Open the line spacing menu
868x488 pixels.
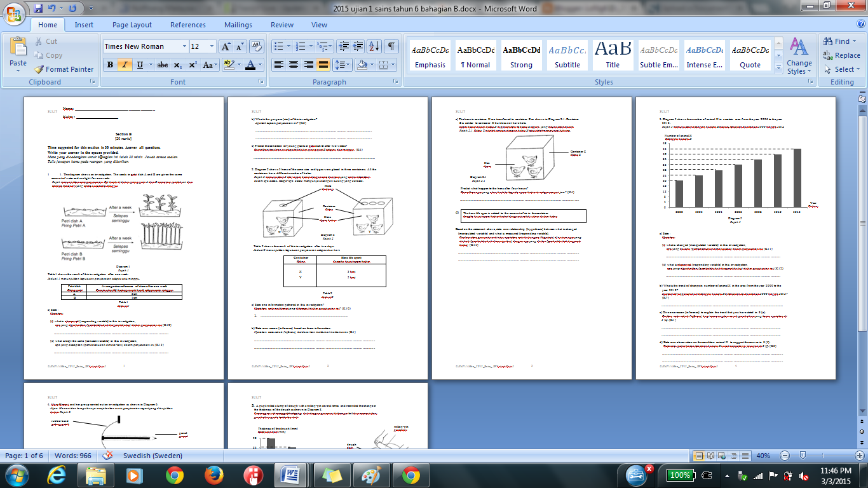[x=342, y=65]
